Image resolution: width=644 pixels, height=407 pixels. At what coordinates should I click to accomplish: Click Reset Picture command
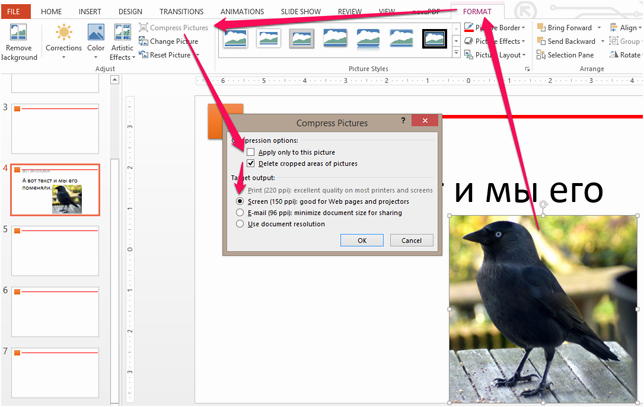click(165, 55)
